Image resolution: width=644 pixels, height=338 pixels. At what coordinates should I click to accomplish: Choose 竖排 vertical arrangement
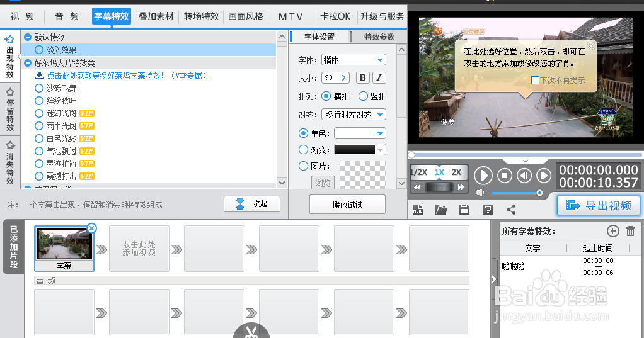tap(363, 96)
